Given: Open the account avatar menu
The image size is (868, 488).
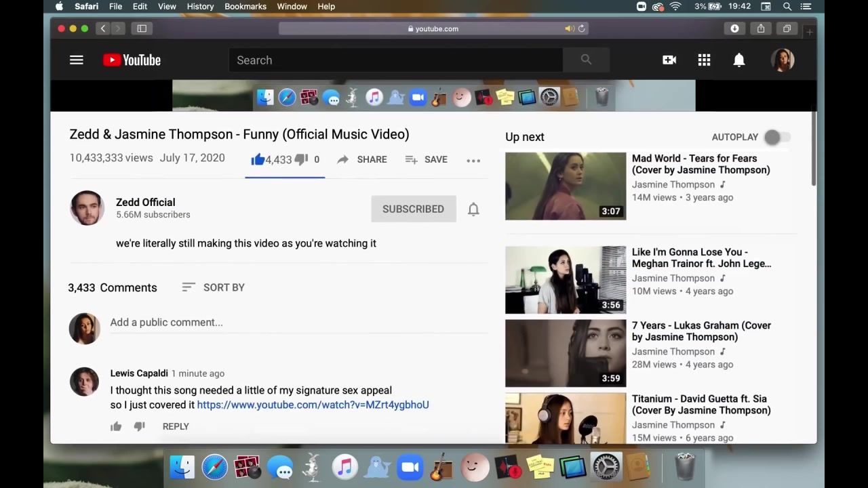Looking at the screenshot, I should (783, 60).
